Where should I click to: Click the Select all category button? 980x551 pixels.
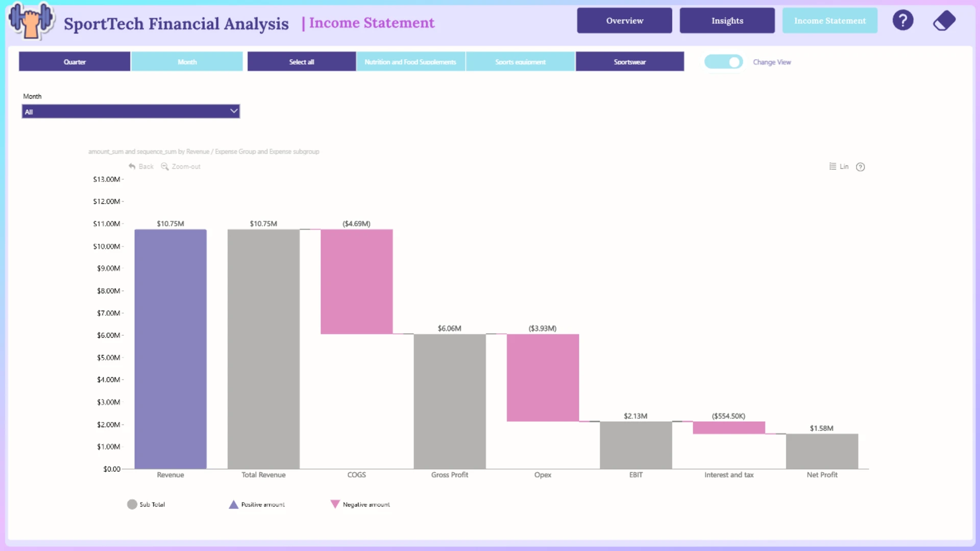pos(301,62)
